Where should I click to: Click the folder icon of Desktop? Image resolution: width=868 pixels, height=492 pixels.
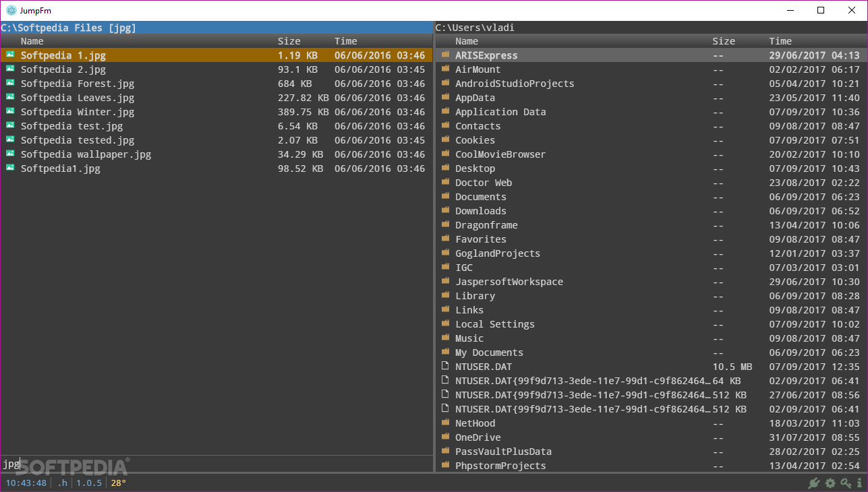pos(445,168)
